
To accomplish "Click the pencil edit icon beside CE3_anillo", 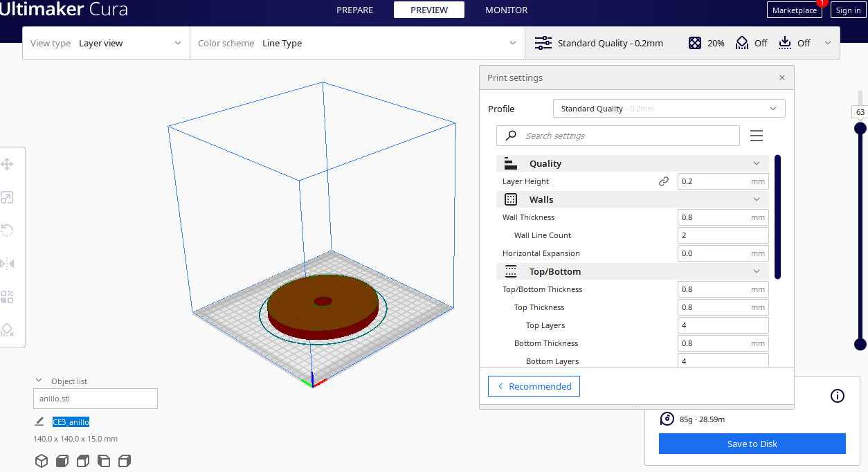I will (39, 421).
